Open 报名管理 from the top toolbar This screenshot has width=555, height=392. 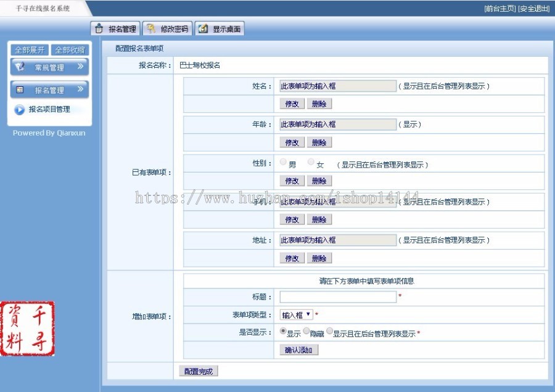point(115,28)
